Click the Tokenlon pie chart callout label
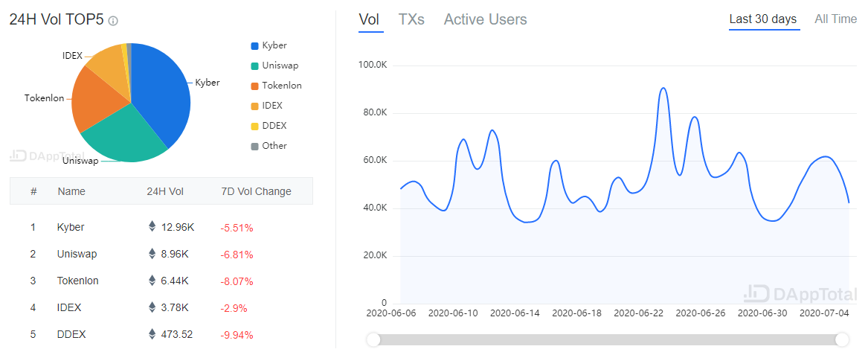Viewport: 868px width, 355px height. click(x=45, y=98)
